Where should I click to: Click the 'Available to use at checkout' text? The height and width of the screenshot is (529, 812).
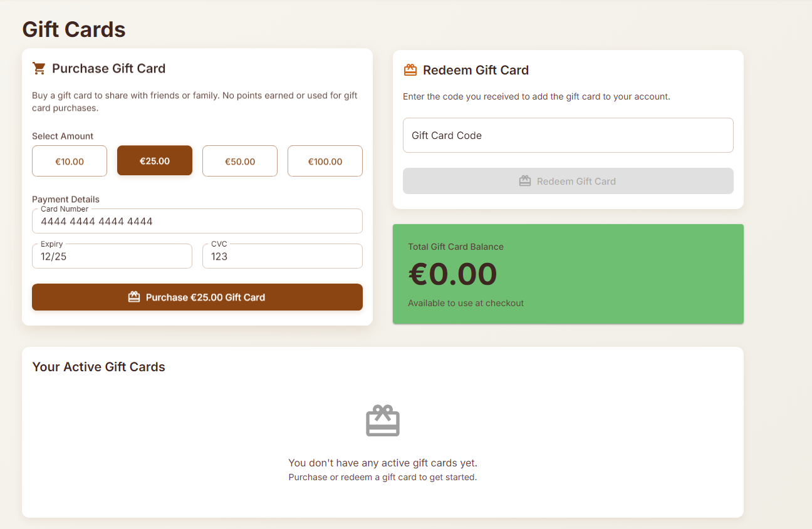click(x=466, y=303)
